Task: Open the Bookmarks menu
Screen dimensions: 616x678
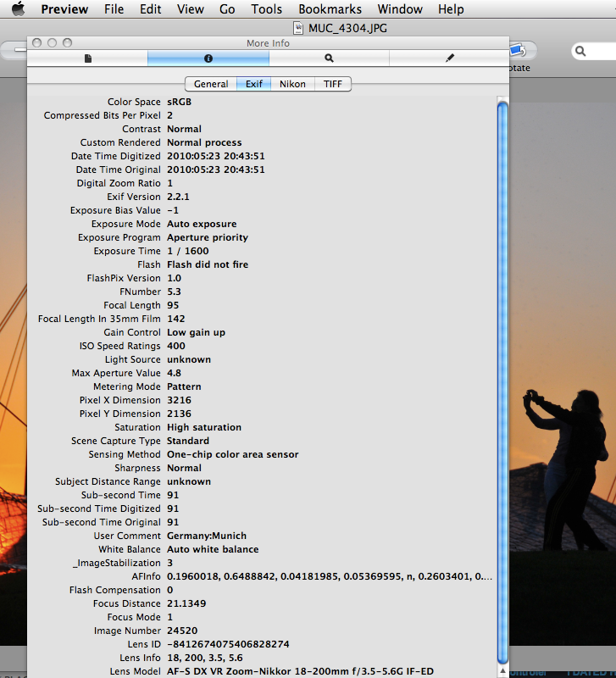Action: 330,9
